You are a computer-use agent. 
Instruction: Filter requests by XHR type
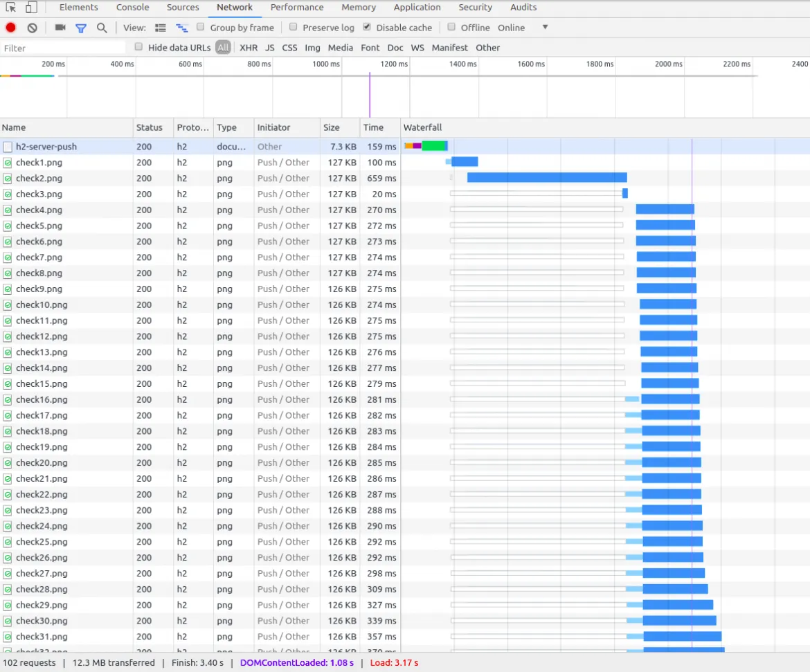(x=249, y=48)
